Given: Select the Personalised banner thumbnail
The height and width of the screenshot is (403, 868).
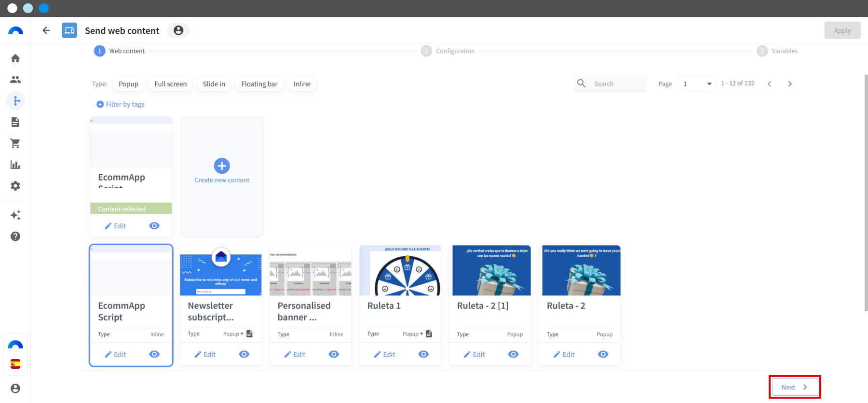Looking at the screenshot, I should [x=311, y=270].
